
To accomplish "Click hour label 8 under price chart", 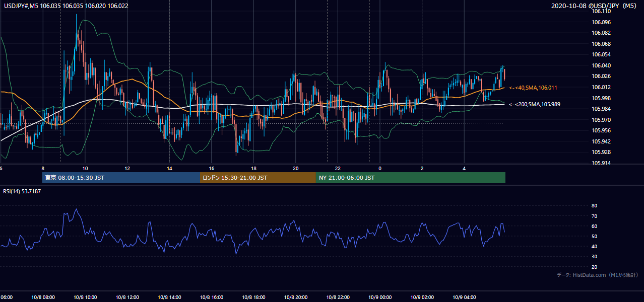I will (43, 168).
